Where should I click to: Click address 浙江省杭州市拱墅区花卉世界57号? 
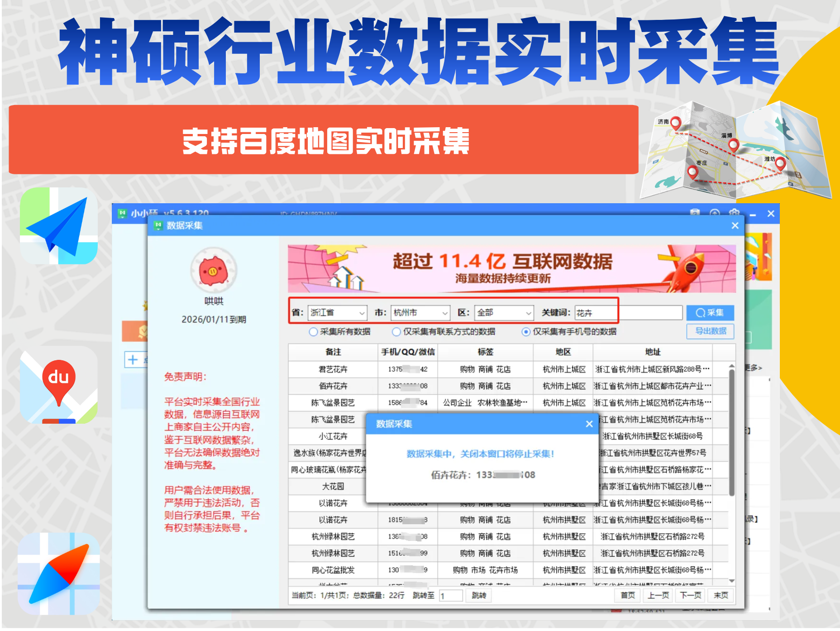pyautogui.click(x=655, y=453)
